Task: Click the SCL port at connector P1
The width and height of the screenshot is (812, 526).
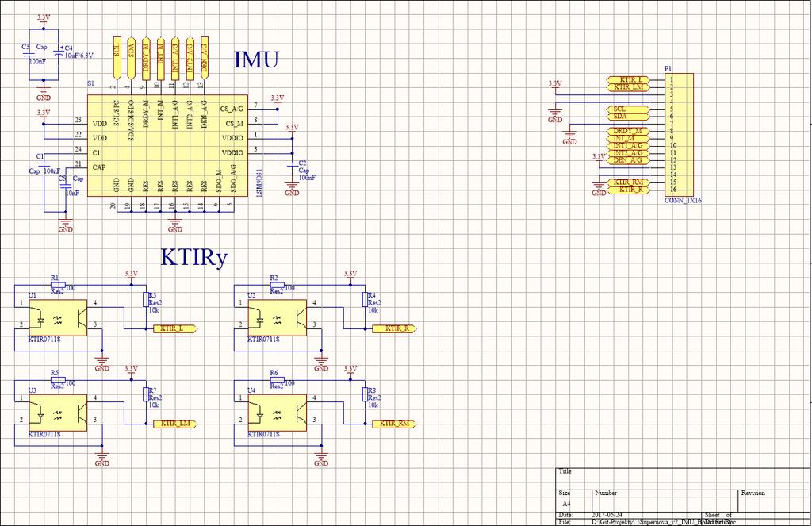Action: pos(627,109)
